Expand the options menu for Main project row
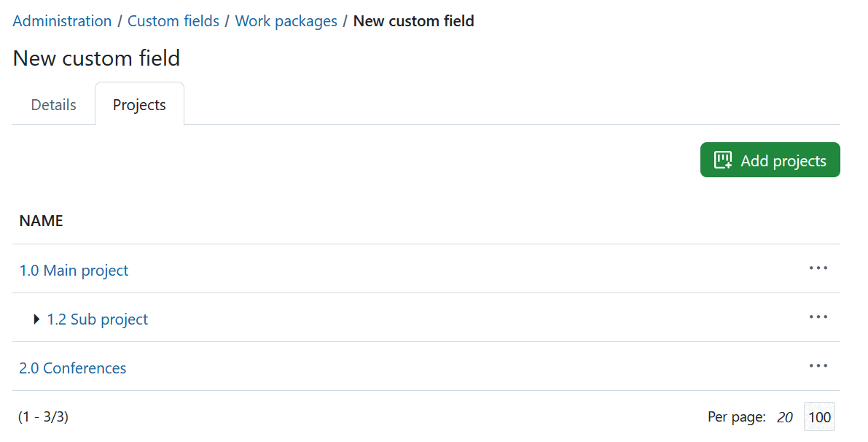 click(x=818, y=268)
